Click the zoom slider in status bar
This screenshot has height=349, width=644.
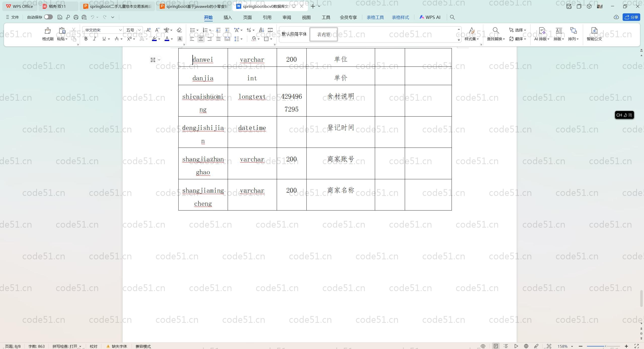pyautogui.click(x=604, y=346)
